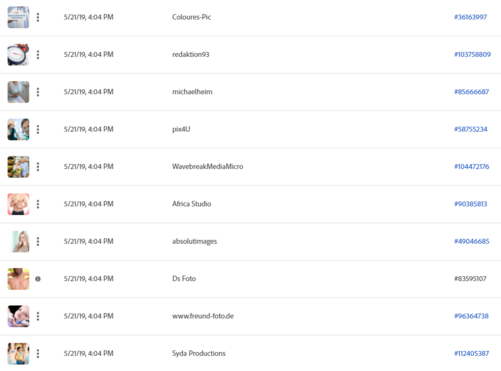
Task: Open the three-dot menu for Africa Studio row
Action: 38,204
